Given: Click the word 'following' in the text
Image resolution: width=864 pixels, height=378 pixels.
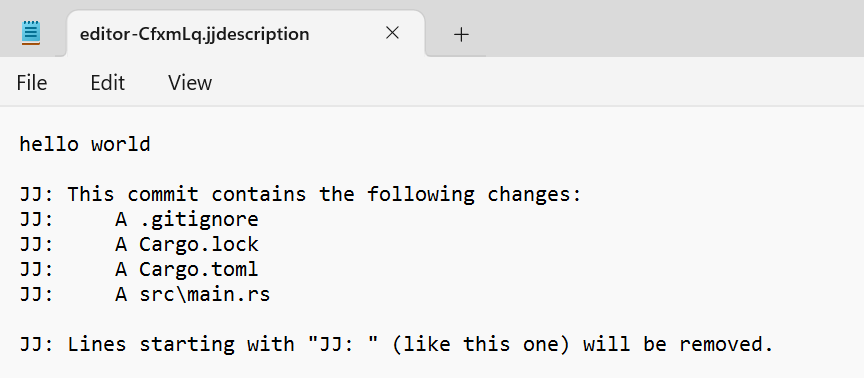Looking at the screenshot, I should [421, 195].
